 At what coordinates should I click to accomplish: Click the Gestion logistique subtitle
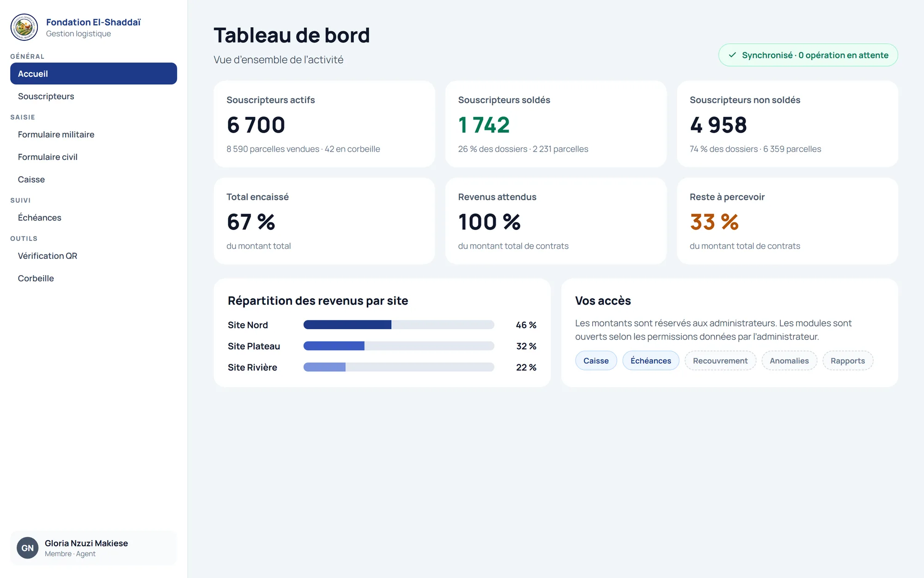pyautogui.click(x=79, y=34)
